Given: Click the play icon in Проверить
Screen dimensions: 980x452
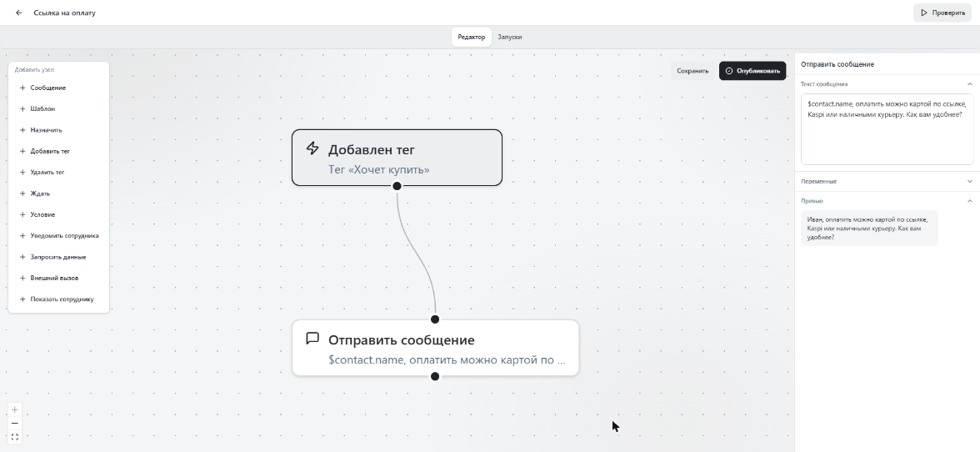Looking at the screenshot, I should point(923,13).
